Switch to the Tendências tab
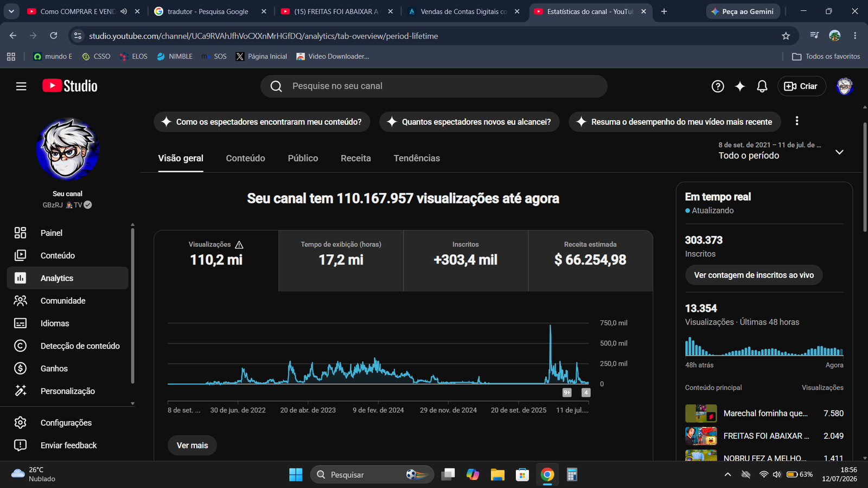868x488 pixels. 417,158
